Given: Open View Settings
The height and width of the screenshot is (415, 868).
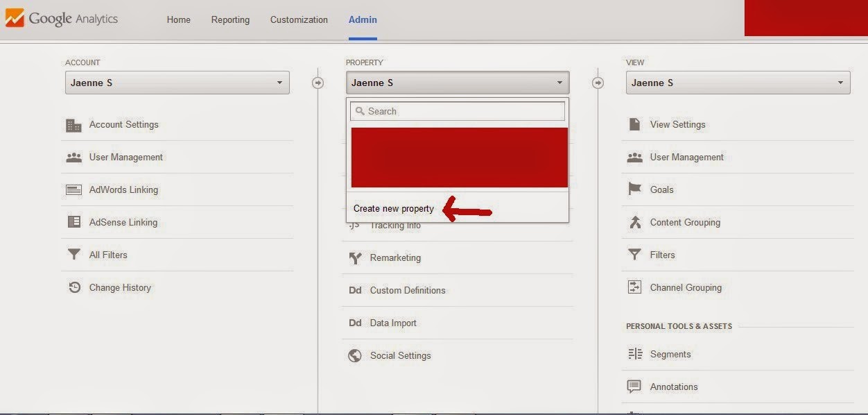Looking at the screenshot, I should [x=677, y=124].
